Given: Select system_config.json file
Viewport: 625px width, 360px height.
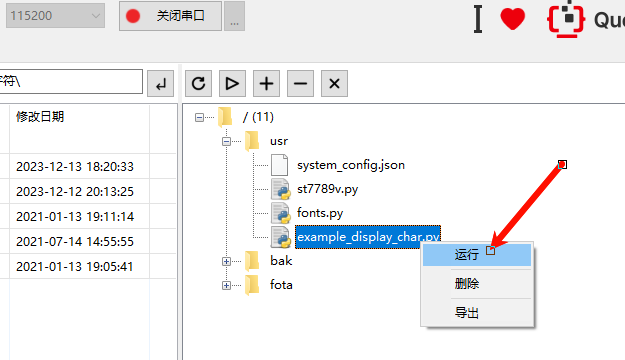Looking at the screenshot, I should 351,165.
